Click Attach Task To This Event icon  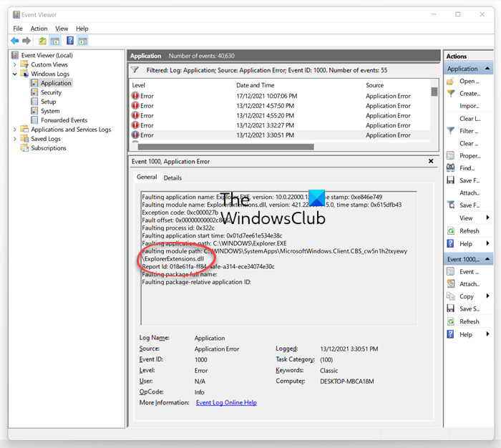click(x=450, y=283)
